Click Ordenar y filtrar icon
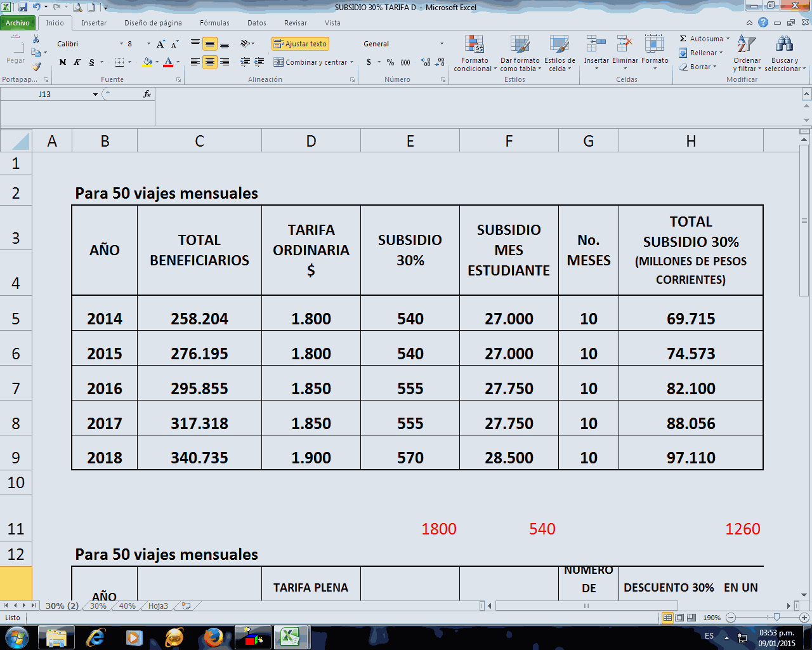 click(x=747, y=53)
